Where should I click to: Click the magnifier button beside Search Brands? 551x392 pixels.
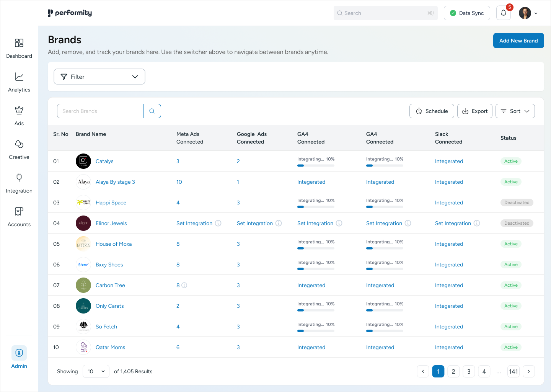pyautogui.click(x=152, y=111)
